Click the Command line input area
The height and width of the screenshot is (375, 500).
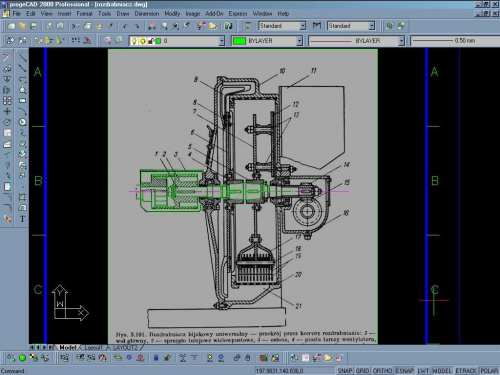pyautogui.click(x=127, y=371)
